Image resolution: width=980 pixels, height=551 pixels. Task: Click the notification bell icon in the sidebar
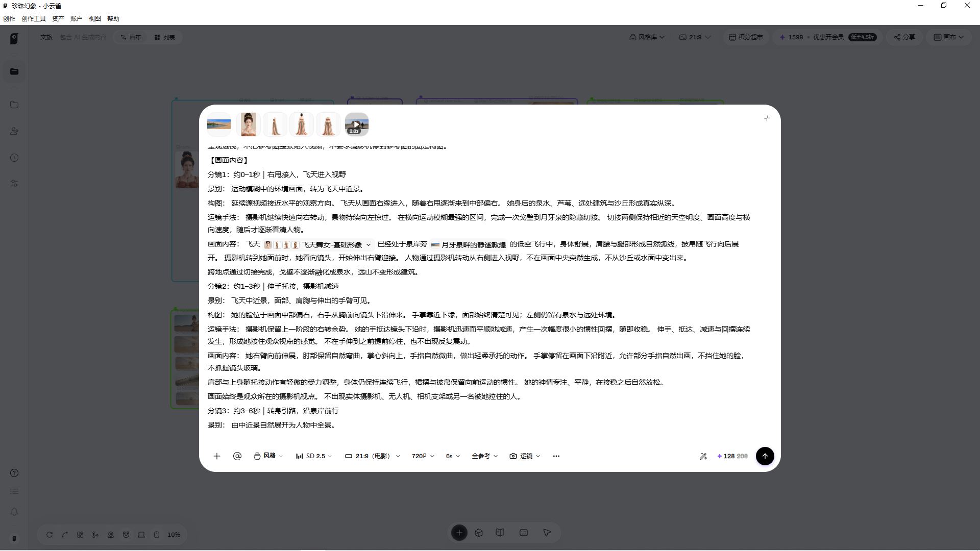click(x=14, y=512)
